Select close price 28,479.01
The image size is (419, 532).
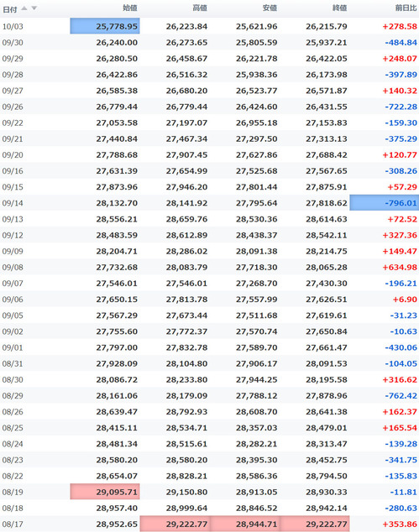[327, 428]
